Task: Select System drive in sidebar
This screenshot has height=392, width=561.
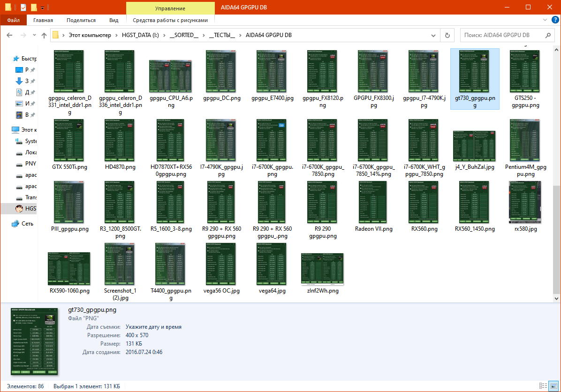Action: 26,141
